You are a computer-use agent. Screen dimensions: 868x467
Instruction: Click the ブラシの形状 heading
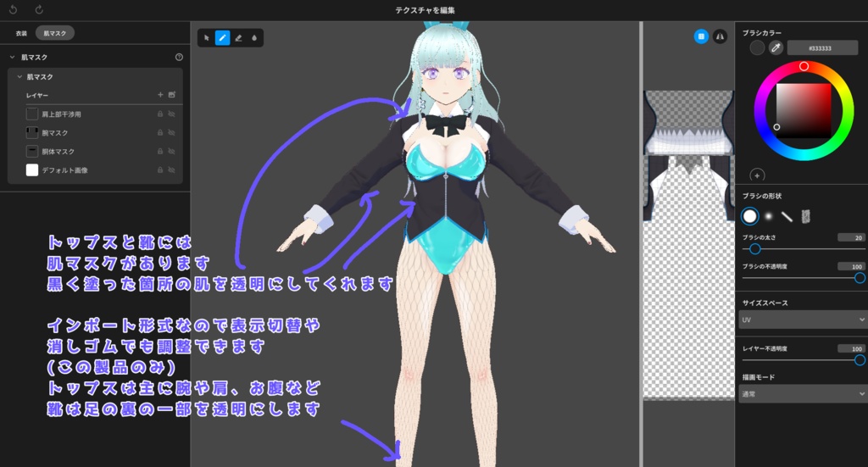tap(762, 196)
